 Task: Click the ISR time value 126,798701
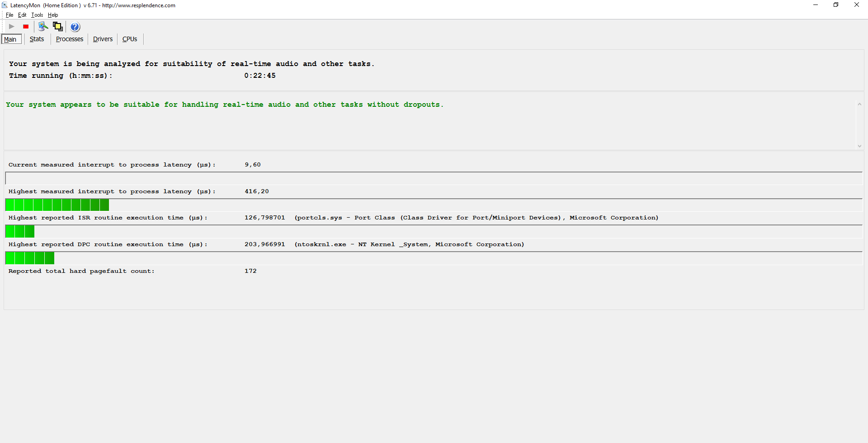[x=265, y=218]
